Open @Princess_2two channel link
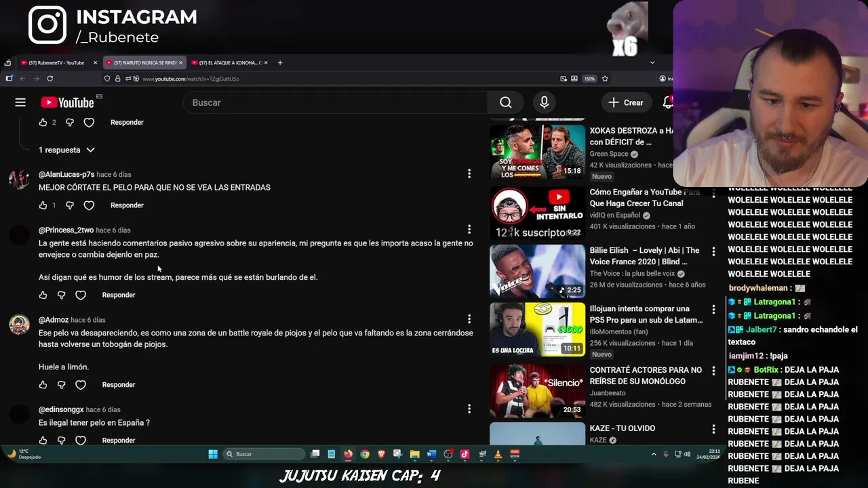The width and height of the screenshot is (868, 488). pyautogui.click(x=66, y=230)
